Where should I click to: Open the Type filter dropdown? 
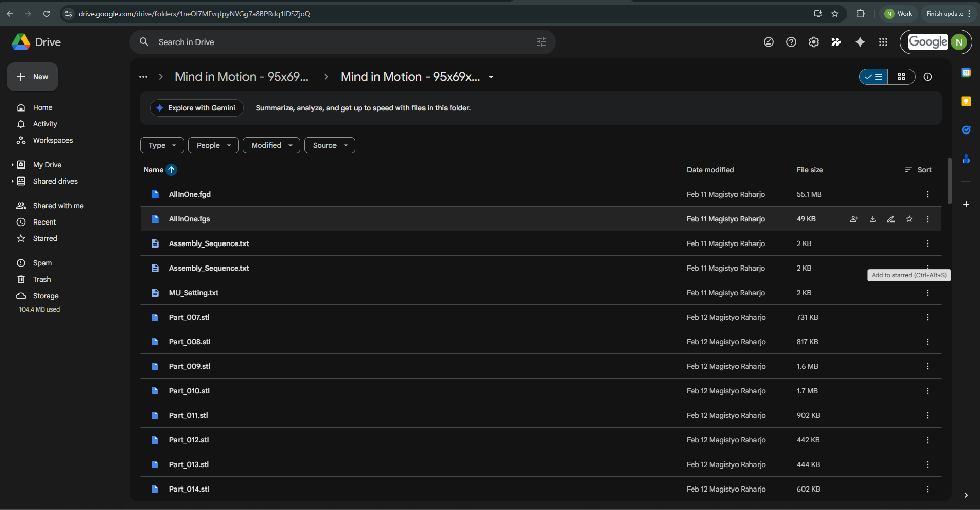(x=162, y=145)
